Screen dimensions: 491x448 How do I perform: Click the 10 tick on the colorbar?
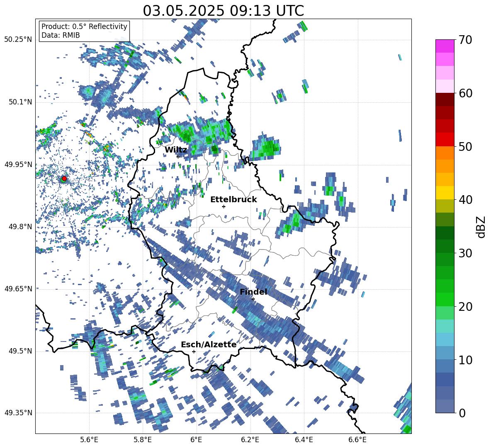(465, 360)
